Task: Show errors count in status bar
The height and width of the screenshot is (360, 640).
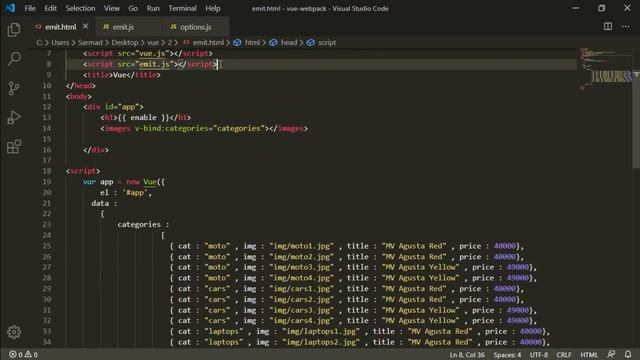Action: point(16,355)
